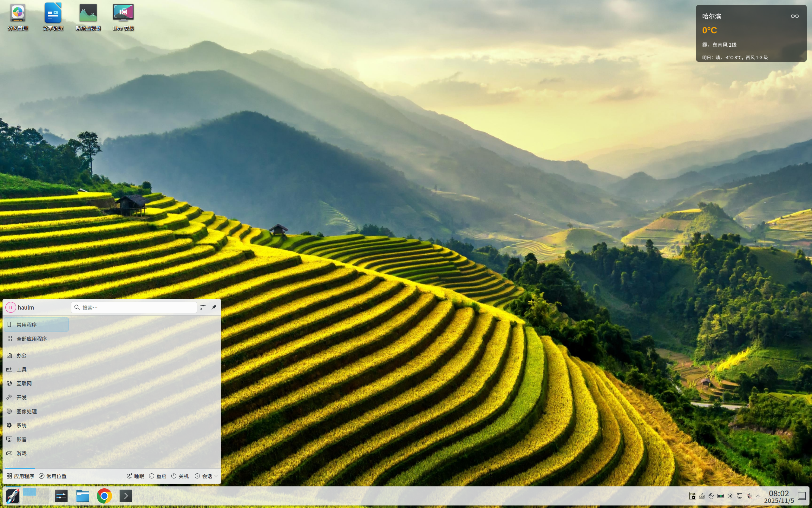Open the 游戏 category
The height and width of the screenshot is (508, 812).
(x=36, y=453)
